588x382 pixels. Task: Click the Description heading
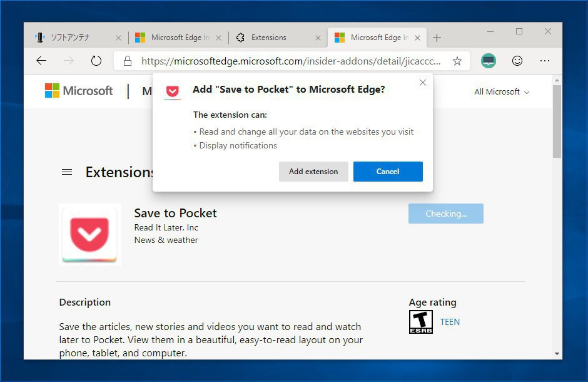click(84, 302)
